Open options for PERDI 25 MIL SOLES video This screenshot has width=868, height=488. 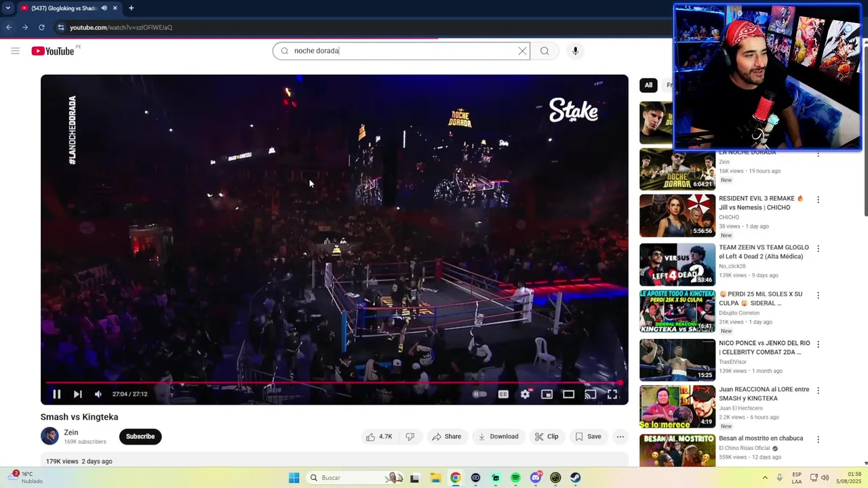818,296
